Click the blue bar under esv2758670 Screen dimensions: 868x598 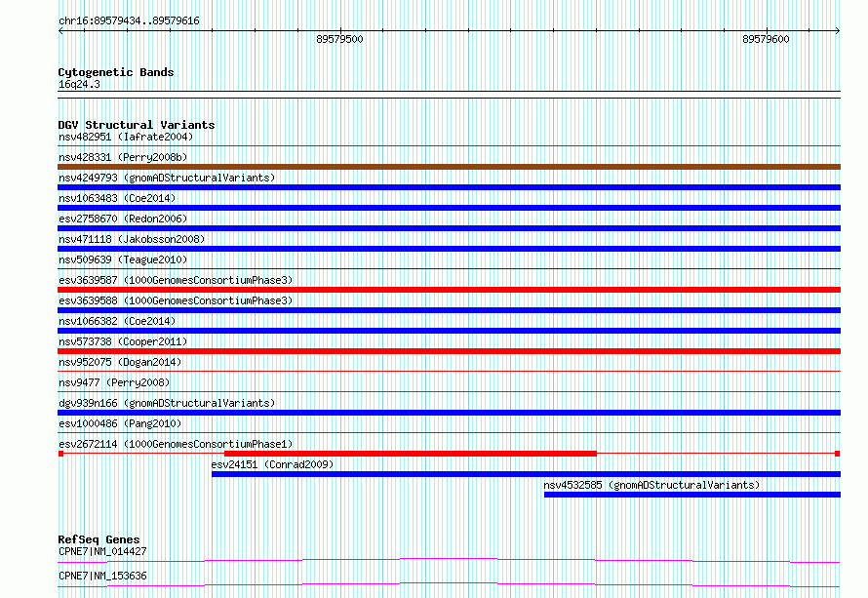449,228
